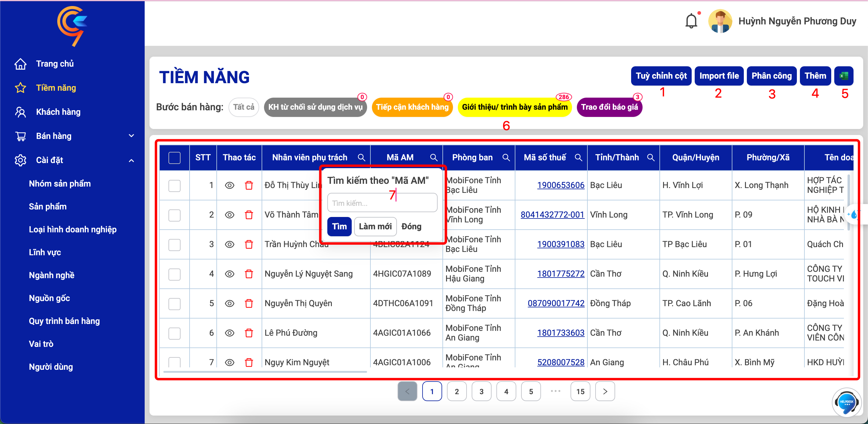Open tax code link 1801775272
Viewport: 868px width, 424px height.
[560, 274]
